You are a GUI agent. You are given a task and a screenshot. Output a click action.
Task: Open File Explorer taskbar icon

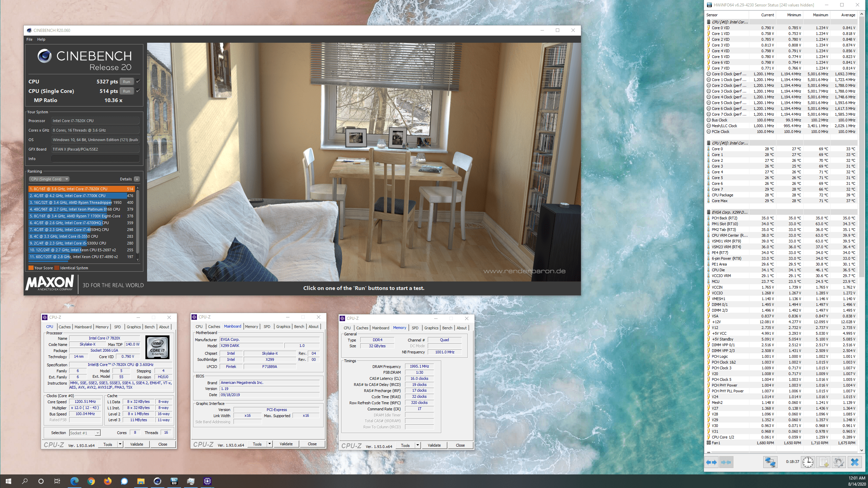coord(141,481)
